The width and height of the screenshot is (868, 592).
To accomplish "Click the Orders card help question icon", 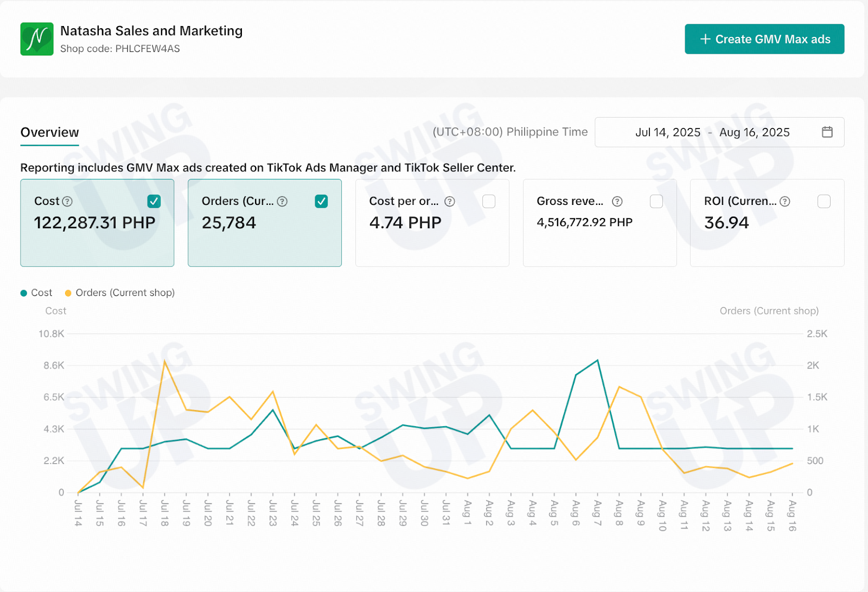I will (x=282, y=202).
